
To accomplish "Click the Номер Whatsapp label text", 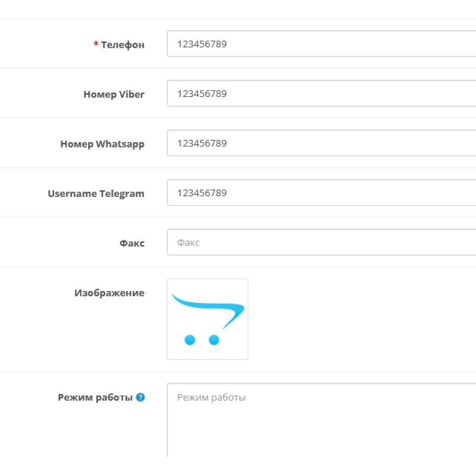I will point(102,144).
